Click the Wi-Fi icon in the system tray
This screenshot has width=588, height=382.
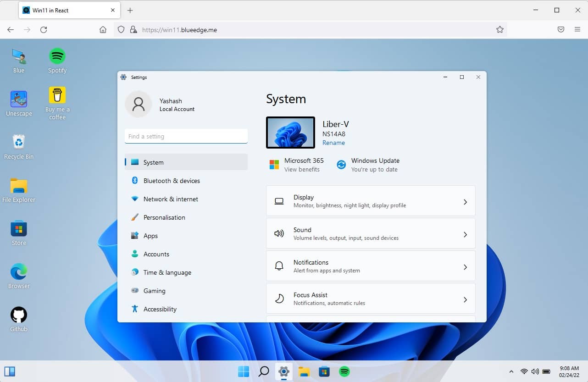(x=524, y=371)
